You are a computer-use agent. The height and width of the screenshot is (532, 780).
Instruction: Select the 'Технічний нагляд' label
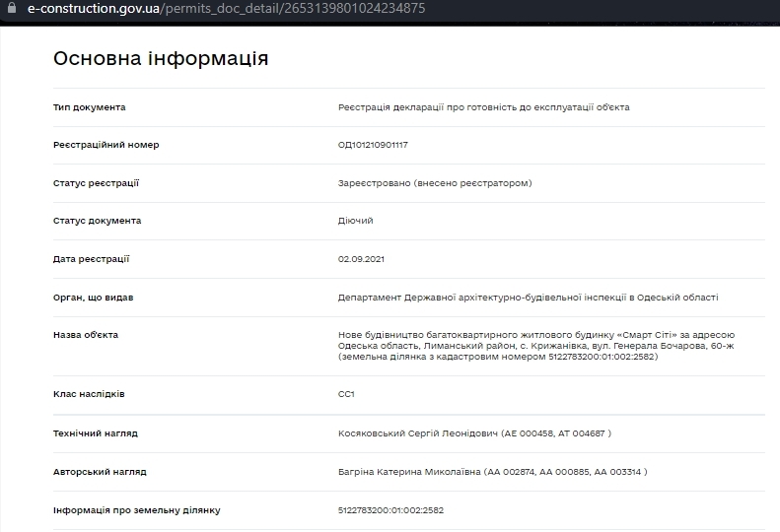coord(96,433)
